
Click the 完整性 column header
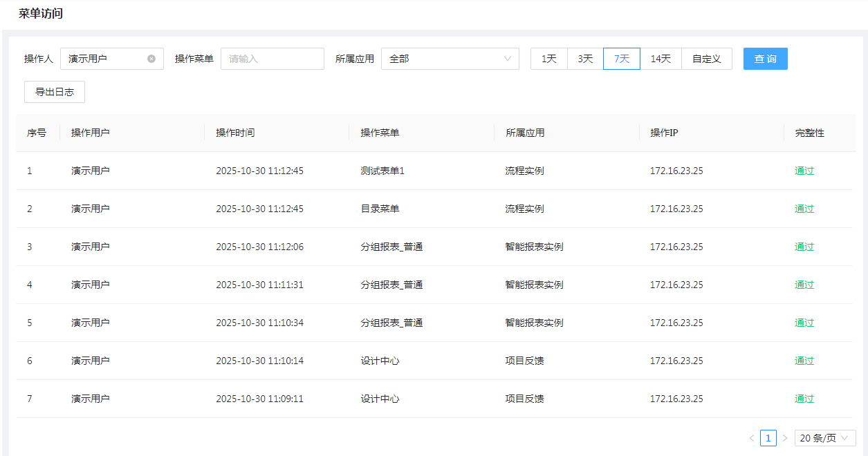pyautogui.click(x=809, y=133)
